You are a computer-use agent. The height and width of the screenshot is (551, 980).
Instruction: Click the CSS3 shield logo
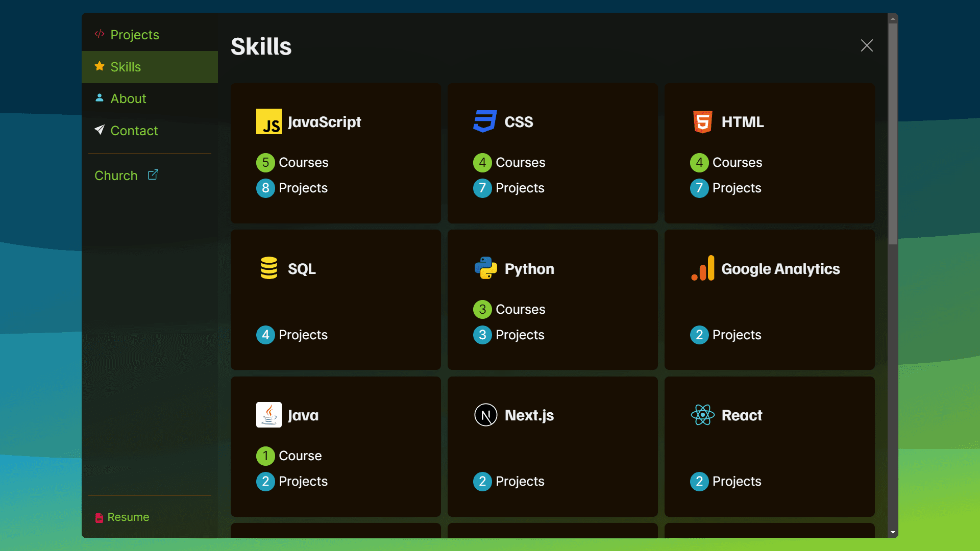[485, 121]
